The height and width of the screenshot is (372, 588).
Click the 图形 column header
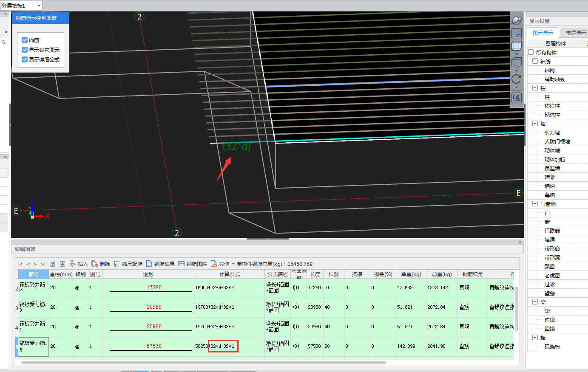[148, 274]
